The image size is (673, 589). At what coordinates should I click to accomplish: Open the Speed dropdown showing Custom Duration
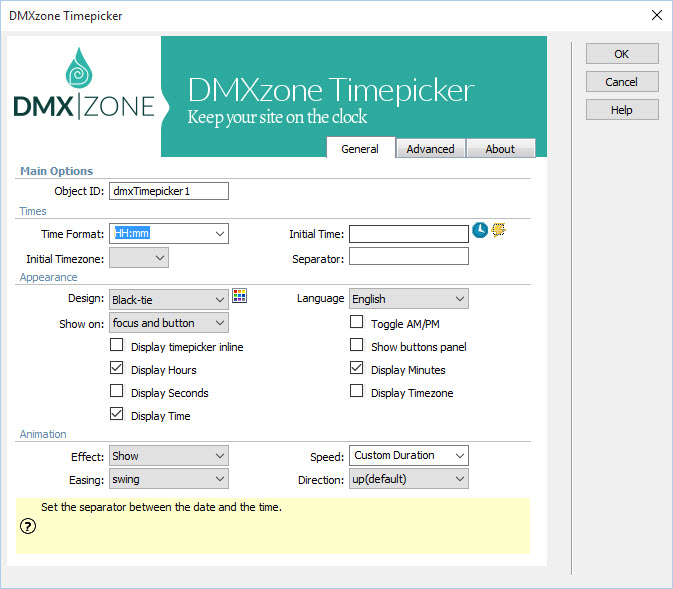pos(409,455)
